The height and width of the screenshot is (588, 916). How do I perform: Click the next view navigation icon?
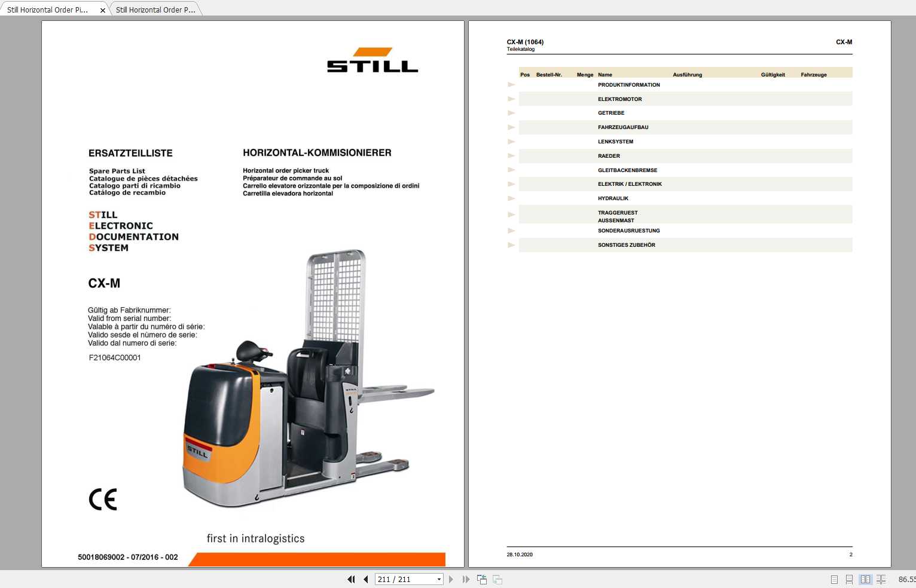tap(497, 579)
